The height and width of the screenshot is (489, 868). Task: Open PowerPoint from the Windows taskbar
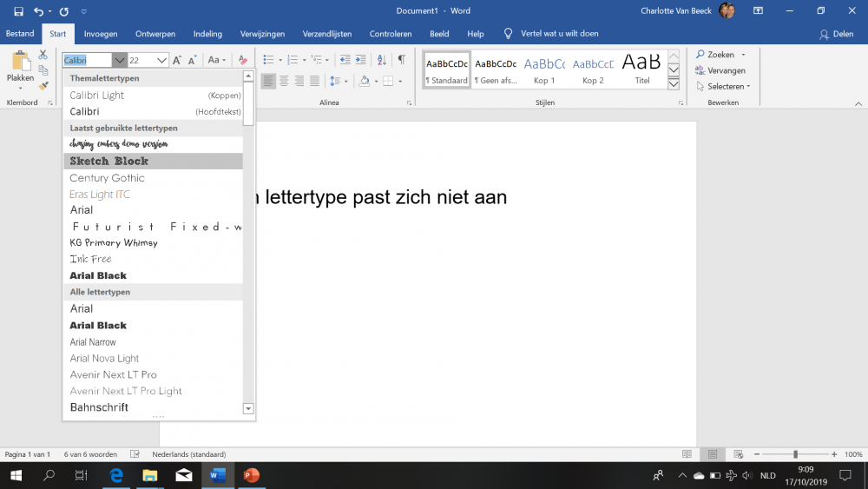click(251, 475)
